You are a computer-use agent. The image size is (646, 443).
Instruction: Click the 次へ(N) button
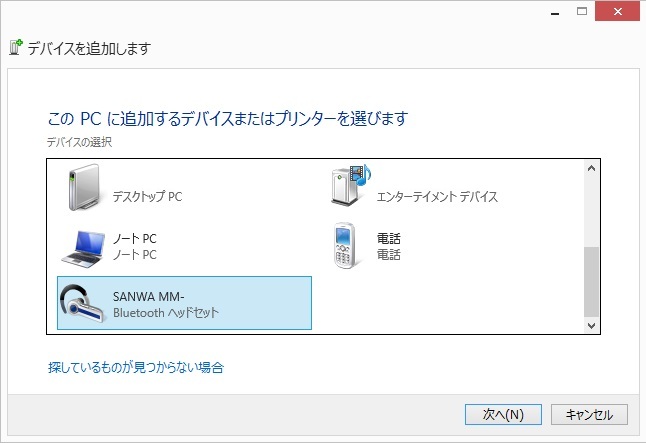(503, 414)
